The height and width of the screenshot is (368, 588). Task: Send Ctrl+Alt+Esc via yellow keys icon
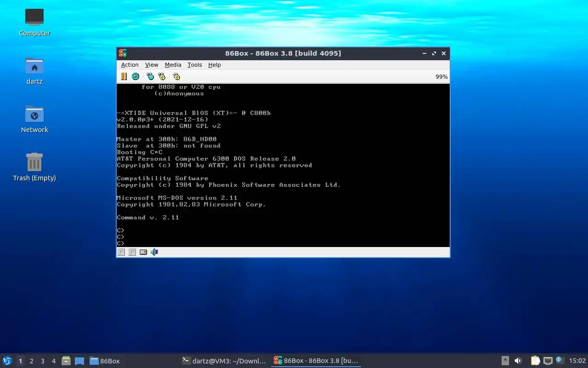(162, 76)
